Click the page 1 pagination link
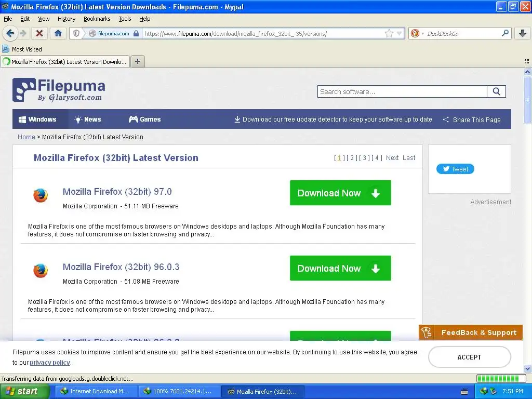Screen dimensions: 532x399 pyautogui.click(x=339, y=158)
